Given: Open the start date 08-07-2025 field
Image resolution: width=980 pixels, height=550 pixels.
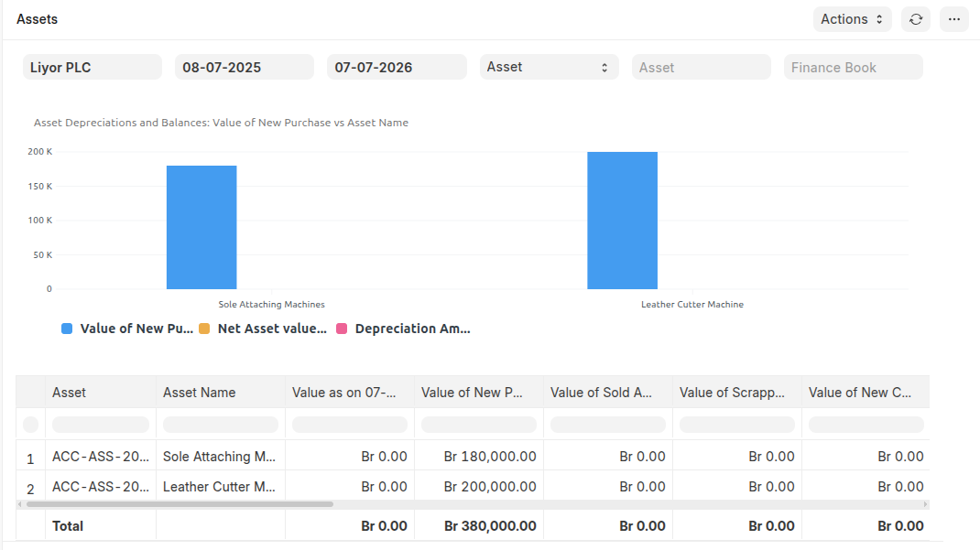Looking at the screenshot, I should pyautogui.click(x=244, y=67).
